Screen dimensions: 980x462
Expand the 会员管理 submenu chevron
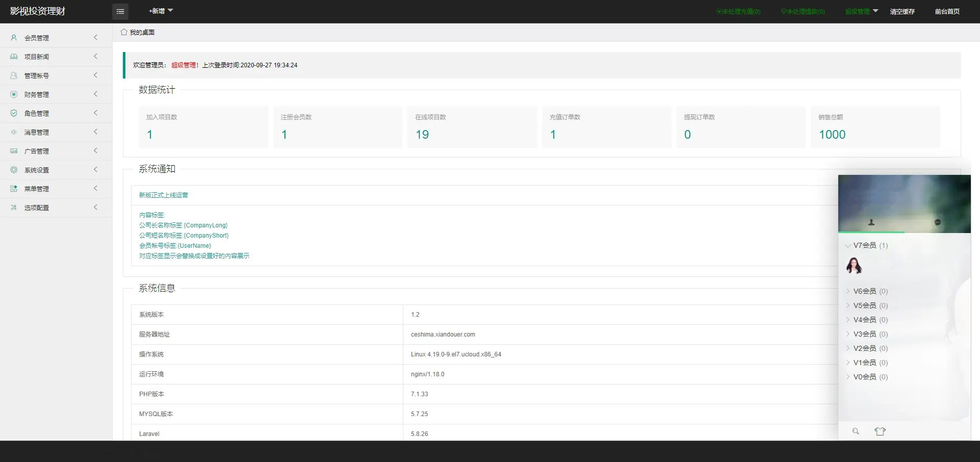click(95, 37)
